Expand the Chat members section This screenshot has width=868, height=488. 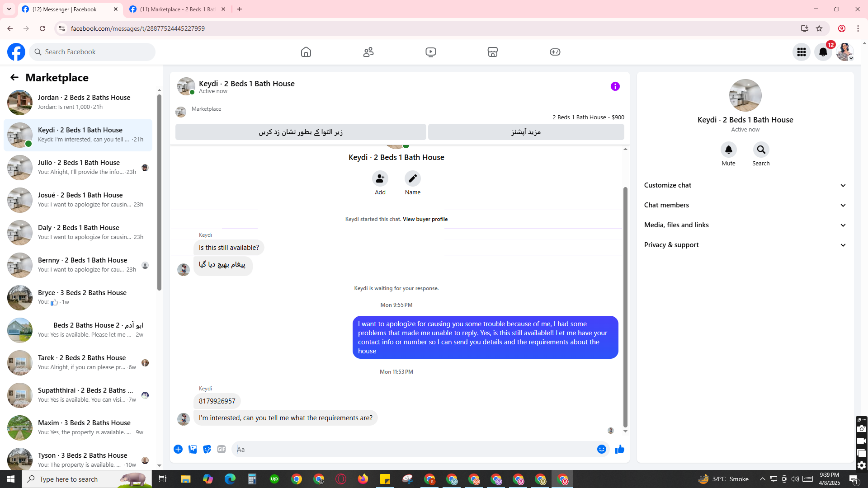click(745, 205)
